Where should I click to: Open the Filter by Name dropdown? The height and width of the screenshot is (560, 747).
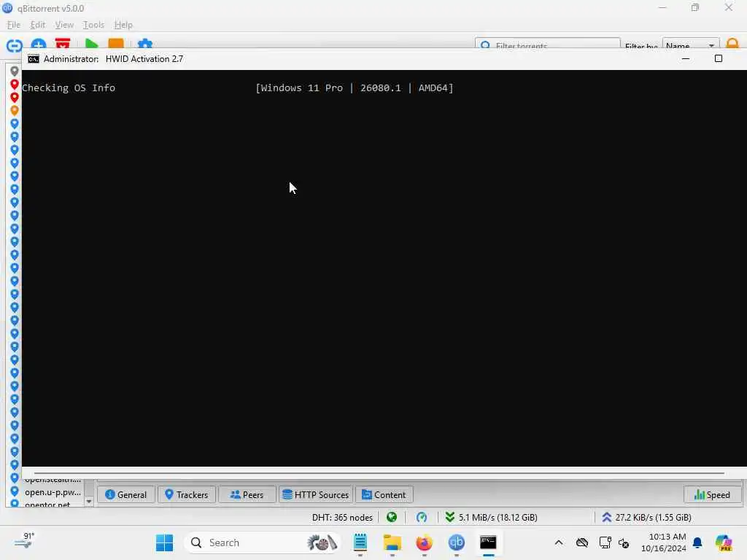click(x=690, y=44)
